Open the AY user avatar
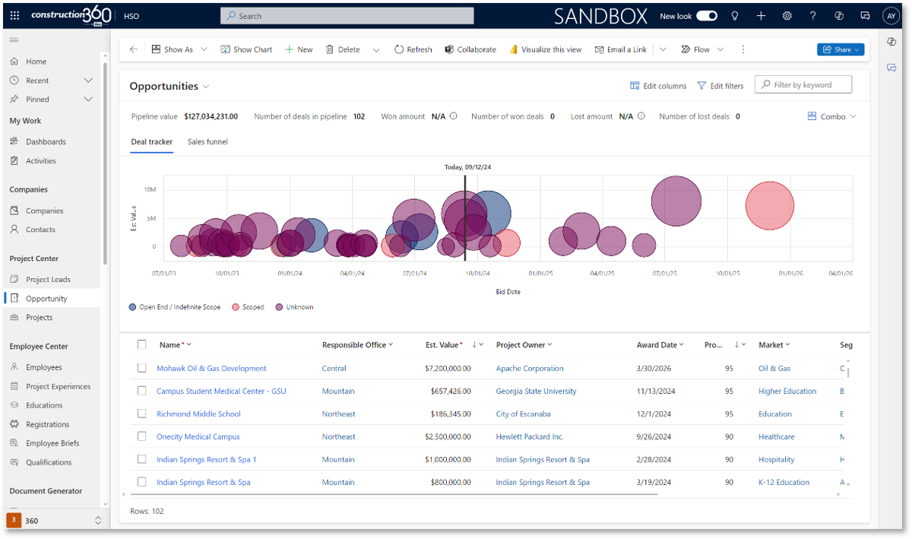912x539 pixels. pos(890,16)
